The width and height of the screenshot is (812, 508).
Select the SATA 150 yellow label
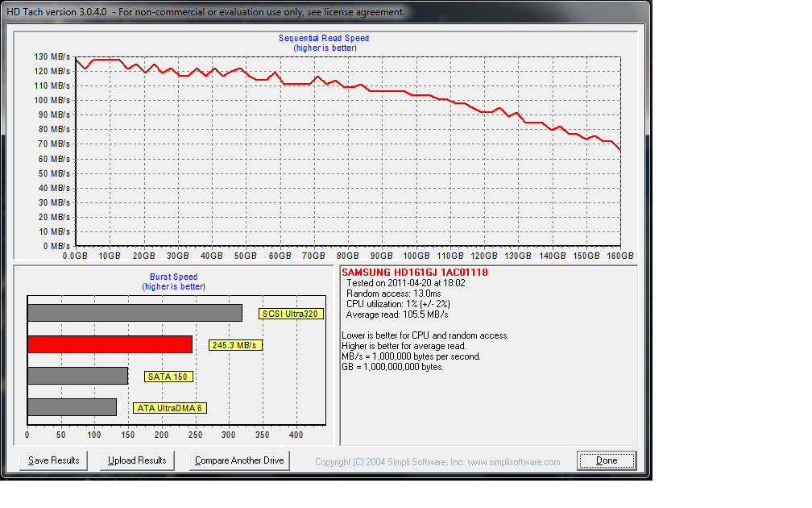(x=169, y=377)
